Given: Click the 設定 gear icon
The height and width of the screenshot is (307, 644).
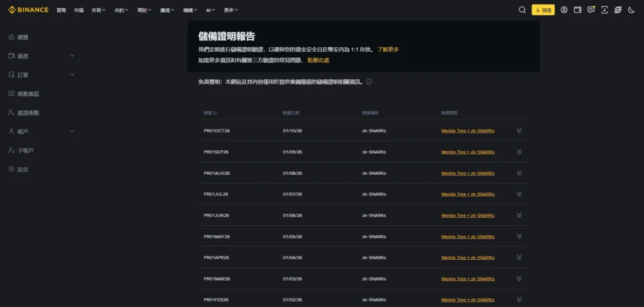Looking at the screenshot, I should 11,169.
